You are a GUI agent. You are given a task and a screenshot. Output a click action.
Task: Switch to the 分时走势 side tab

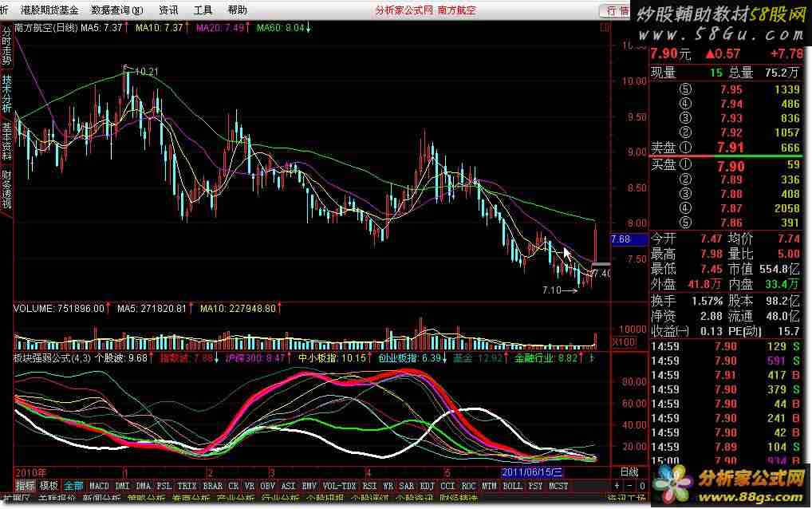(x=6, y=45)
